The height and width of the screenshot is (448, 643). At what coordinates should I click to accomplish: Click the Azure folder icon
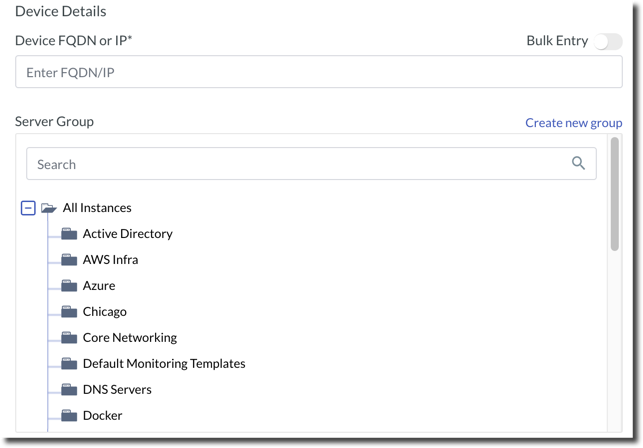[x=69, y=286]
